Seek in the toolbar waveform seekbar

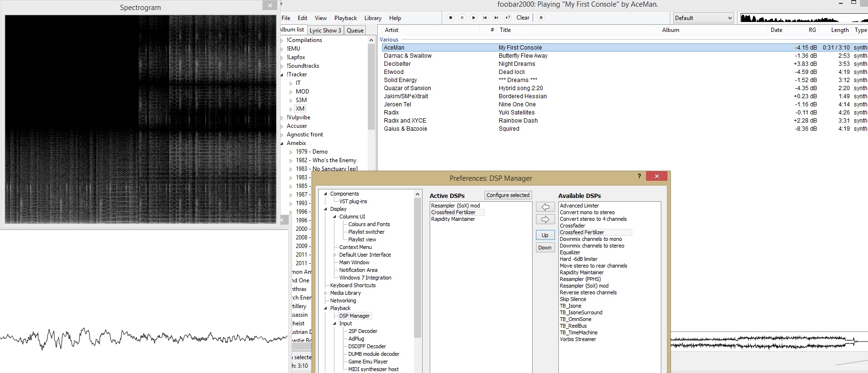tap(804, 18)
